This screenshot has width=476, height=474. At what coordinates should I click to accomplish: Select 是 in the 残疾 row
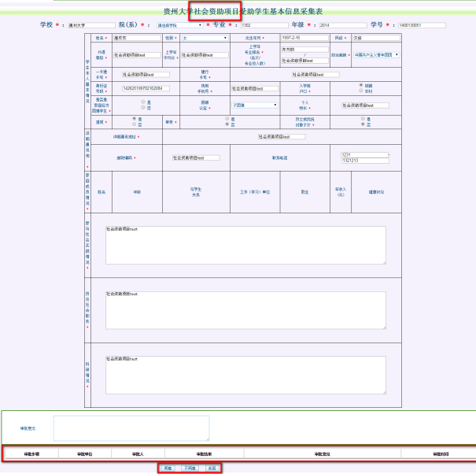point(135,118)
